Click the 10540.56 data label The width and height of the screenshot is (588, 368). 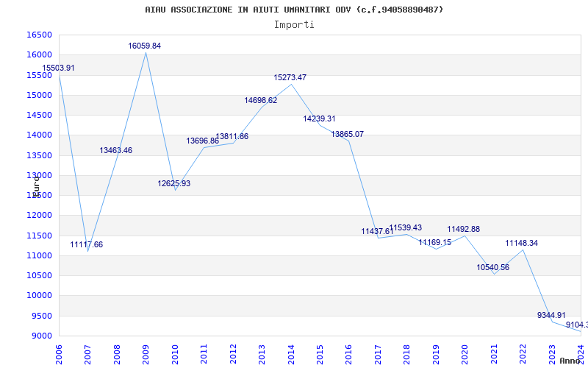493,267
